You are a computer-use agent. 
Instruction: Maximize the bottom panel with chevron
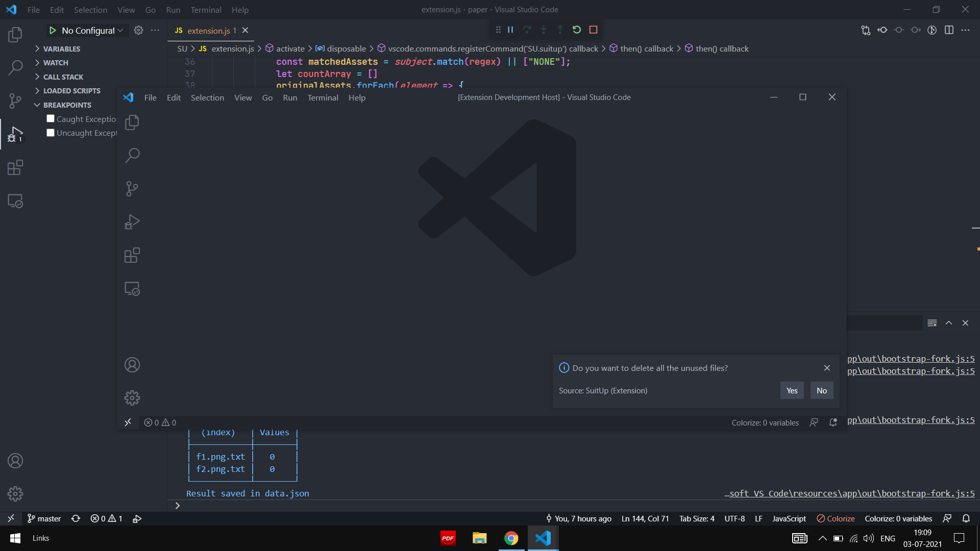tap(949, 323)
